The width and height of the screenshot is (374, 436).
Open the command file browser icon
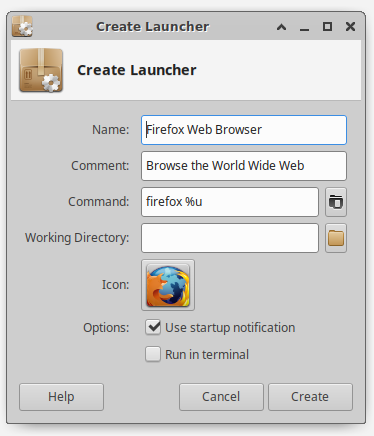pos(336,202)
